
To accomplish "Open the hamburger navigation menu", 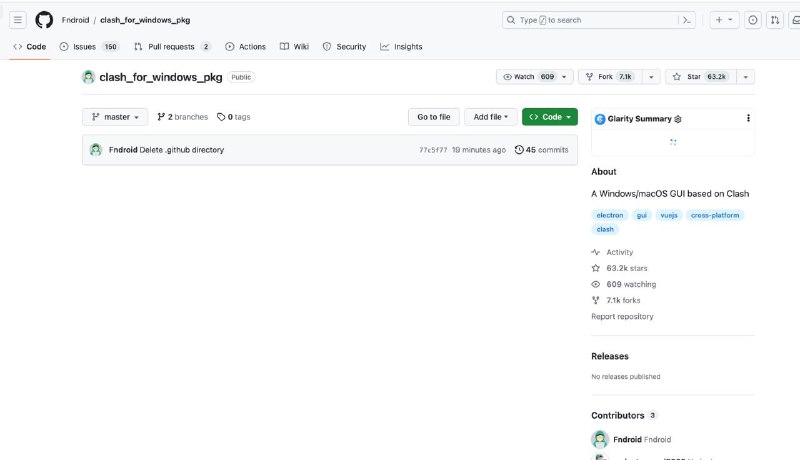I will (18, 20).
